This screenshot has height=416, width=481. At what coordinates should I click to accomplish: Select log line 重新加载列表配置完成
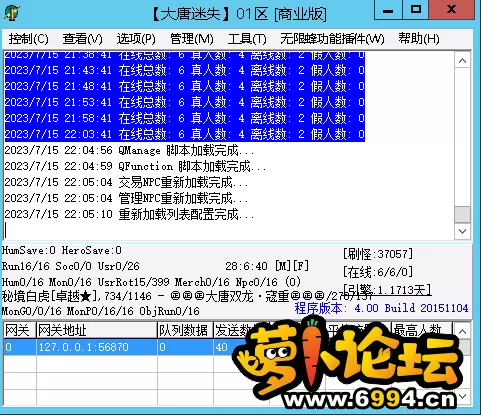pyautogui.click(x=129, y=214)
